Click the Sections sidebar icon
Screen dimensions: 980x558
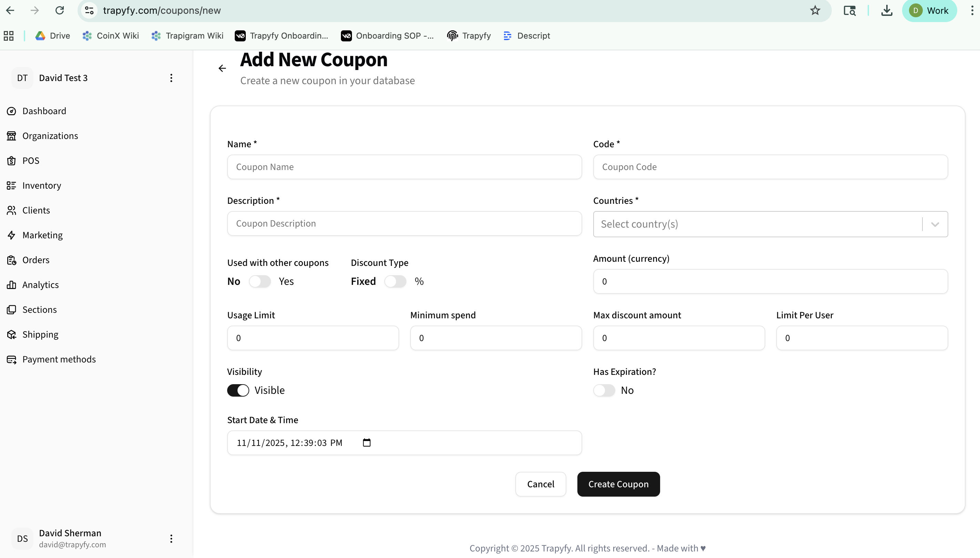pos(11,309)
